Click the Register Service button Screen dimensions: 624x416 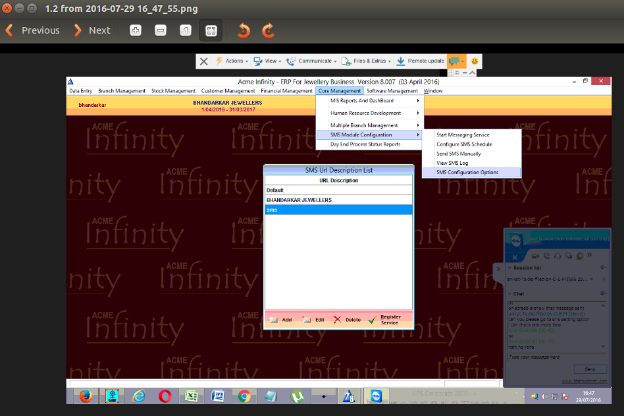tap(384, 320)
